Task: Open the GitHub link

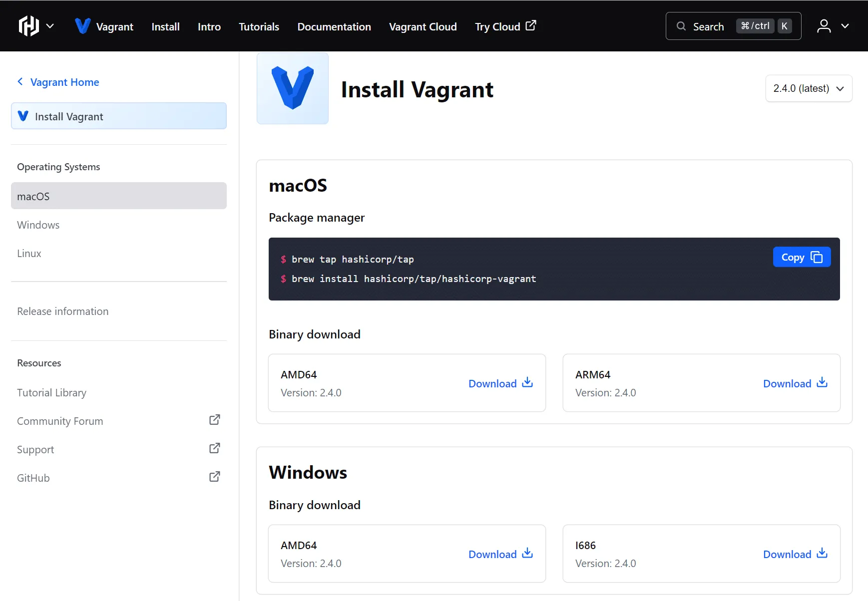Action: pos(33,478)
